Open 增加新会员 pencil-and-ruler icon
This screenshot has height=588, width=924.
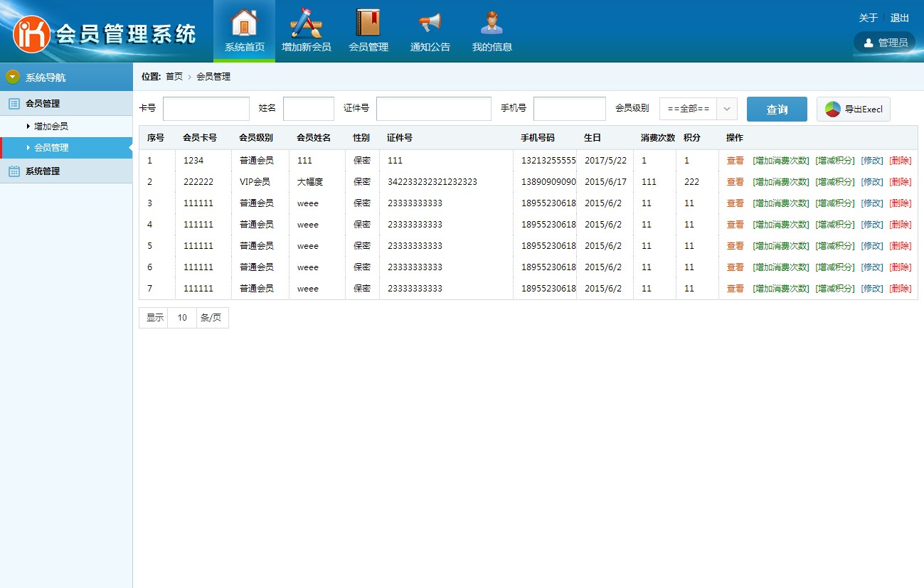click(306, 23)
